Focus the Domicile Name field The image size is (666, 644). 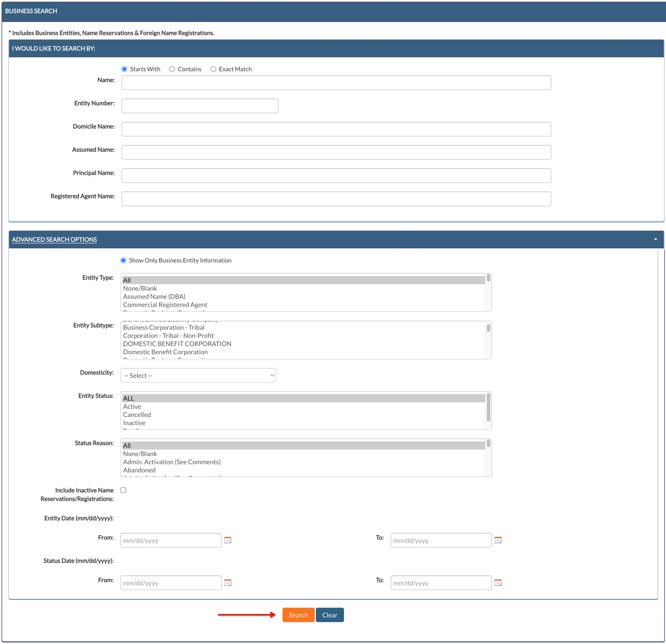point(336,129)
